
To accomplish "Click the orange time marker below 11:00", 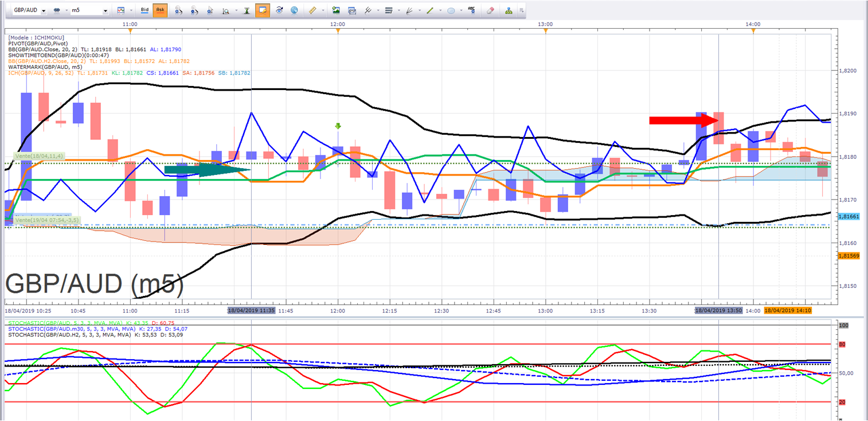I will coord(130,31).
